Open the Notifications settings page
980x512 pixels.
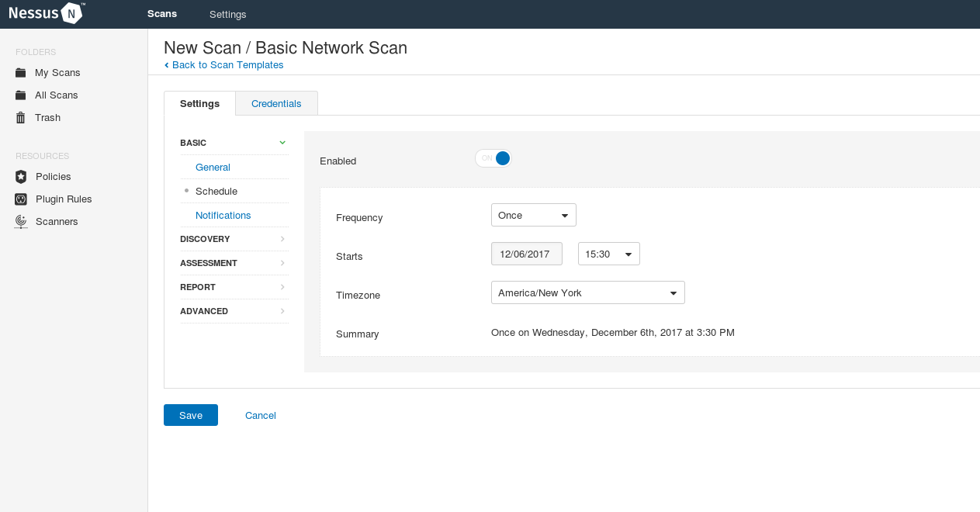click(223, 216)
